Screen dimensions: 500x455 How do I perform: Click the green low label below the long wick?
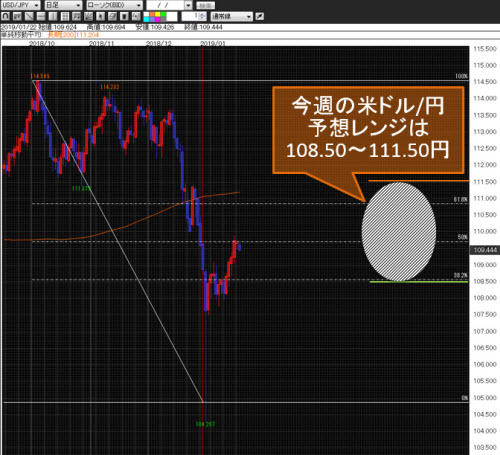tap(205, 424)
